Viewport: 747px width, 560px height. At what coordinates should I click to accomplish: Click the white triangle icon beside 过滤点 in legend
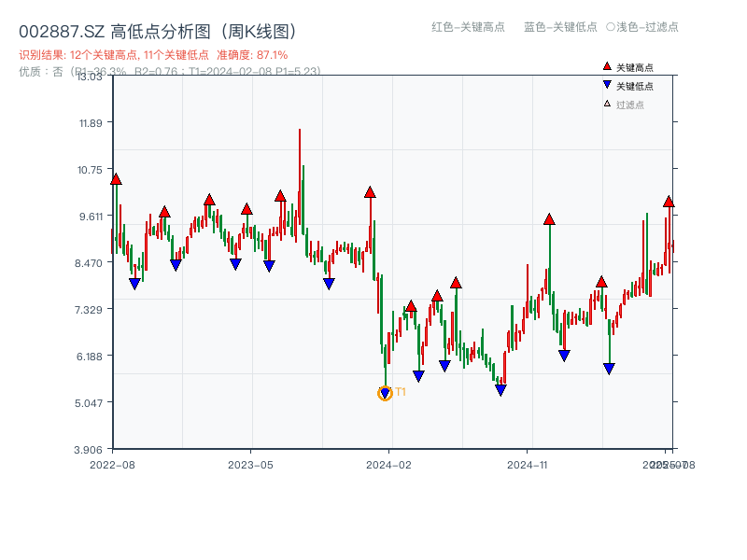(607, 104)
